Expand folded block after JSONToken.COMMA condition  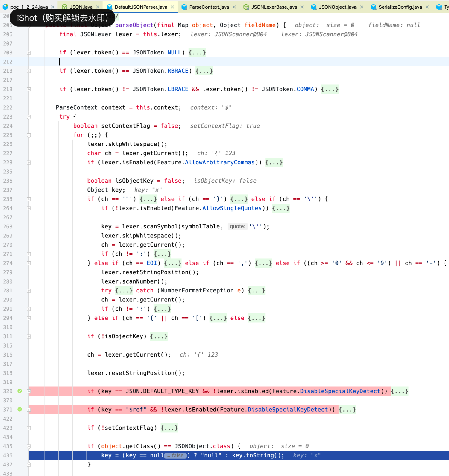330,89
